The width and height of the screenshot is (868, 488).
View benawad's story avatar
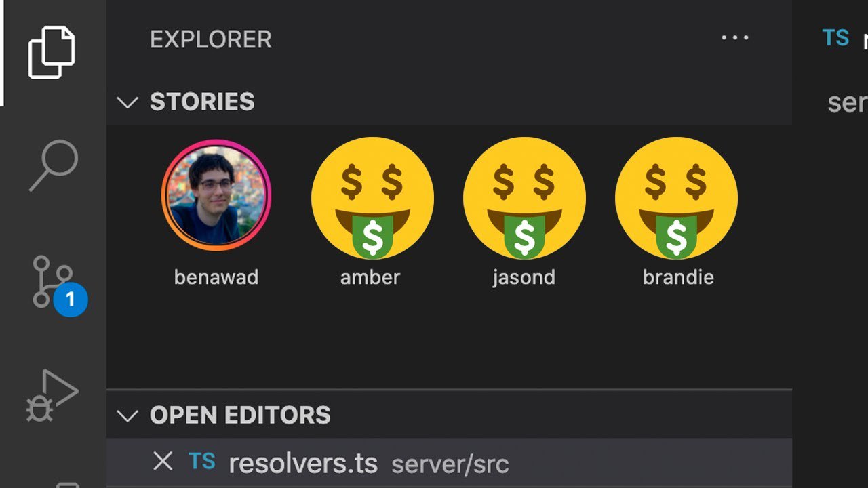[216, 195]
